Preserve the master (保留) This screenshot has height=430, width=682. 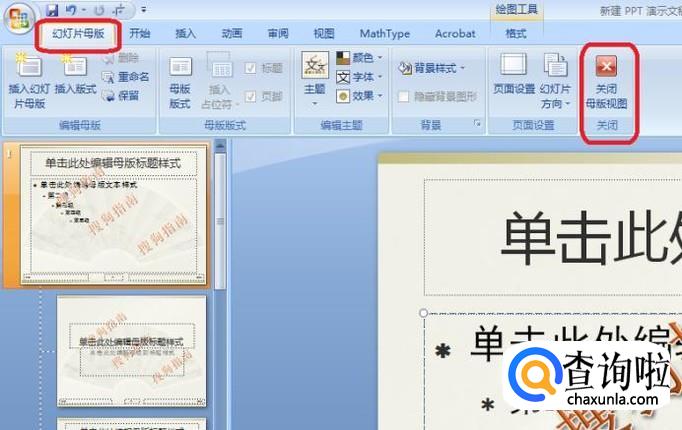[x=121, y=96]
